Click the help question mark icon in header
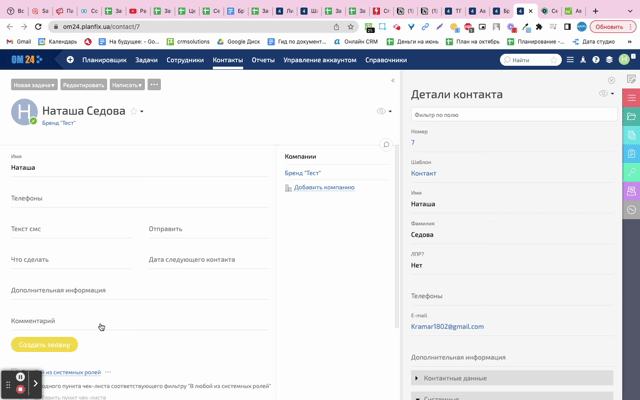 click(x=596, y=60)
